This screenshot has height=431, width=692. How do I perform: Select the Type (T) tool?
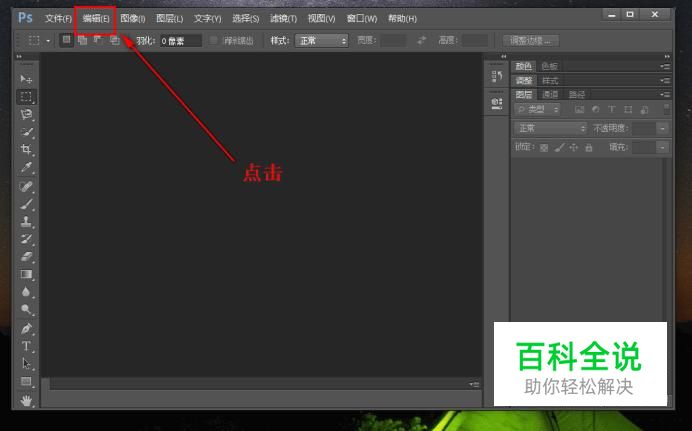(x=26, y=346)
